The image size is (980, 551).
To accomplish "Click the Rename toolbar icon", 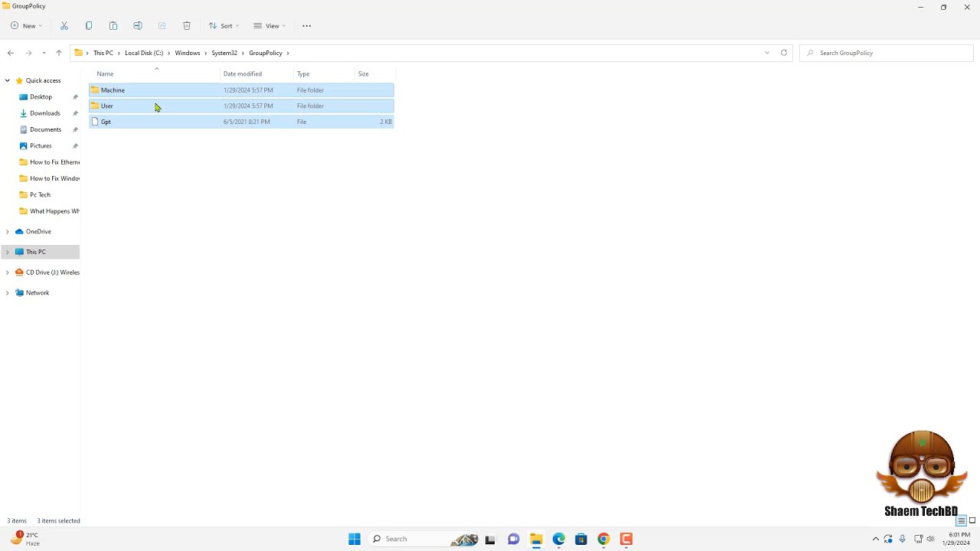I will click(138, 26).
